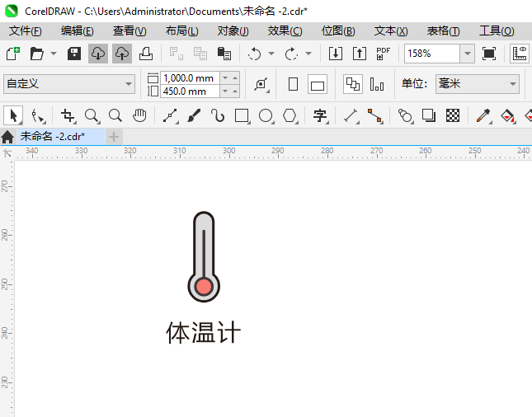Decrease page height stepper
532x417 pixels.
click(225, 91)
